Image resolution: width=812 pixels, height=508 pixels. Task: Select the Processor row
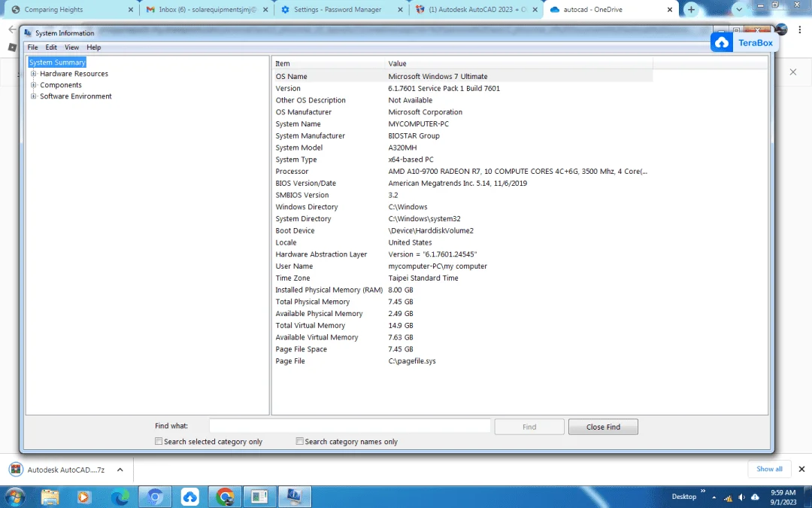click(462, 171)
